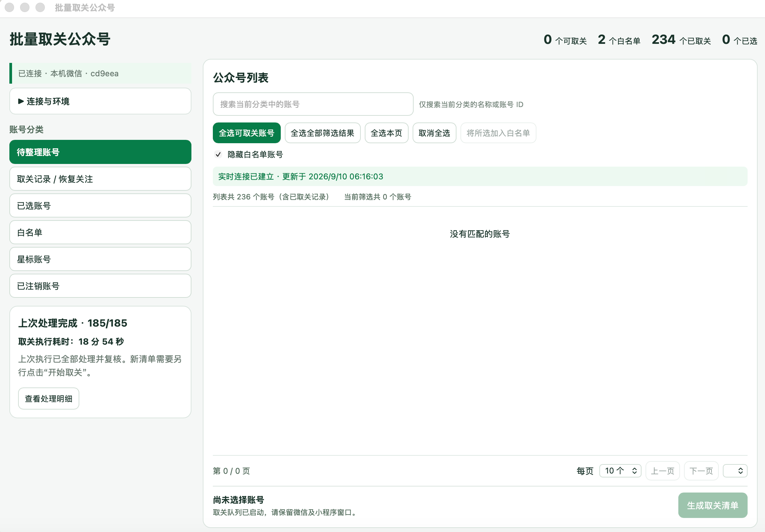The height and width of the screenshot is (532, 765).
Task: Click the account search input field
Action: coord(313,104)
